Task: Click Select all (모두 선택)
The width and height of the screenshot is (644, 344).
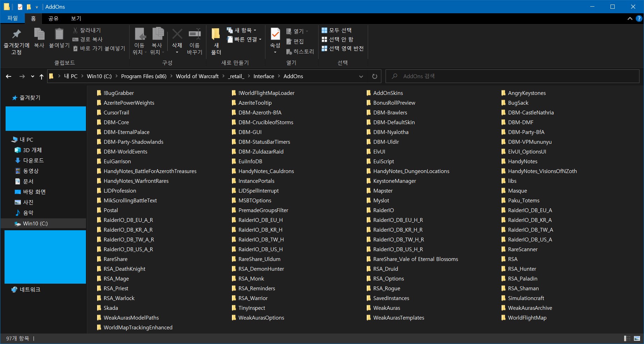Action: (337, 30)
